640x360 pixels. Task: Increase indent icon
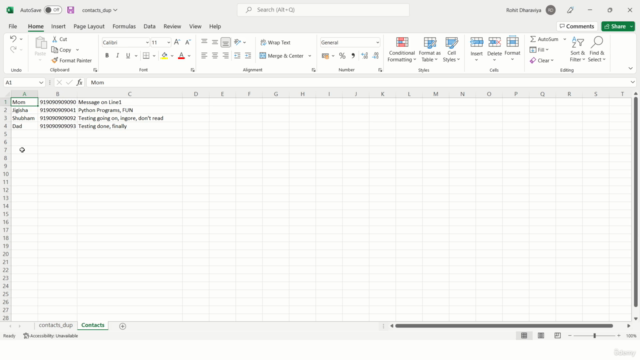tap(248, 56)
